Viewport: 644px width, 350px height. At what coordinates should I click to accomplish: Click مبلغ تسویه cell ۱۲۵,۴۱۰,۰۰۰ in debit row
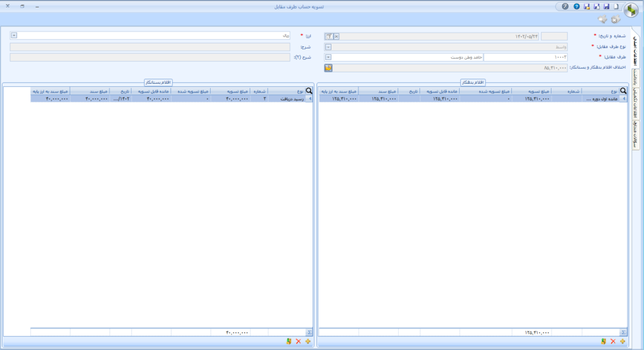531,99
